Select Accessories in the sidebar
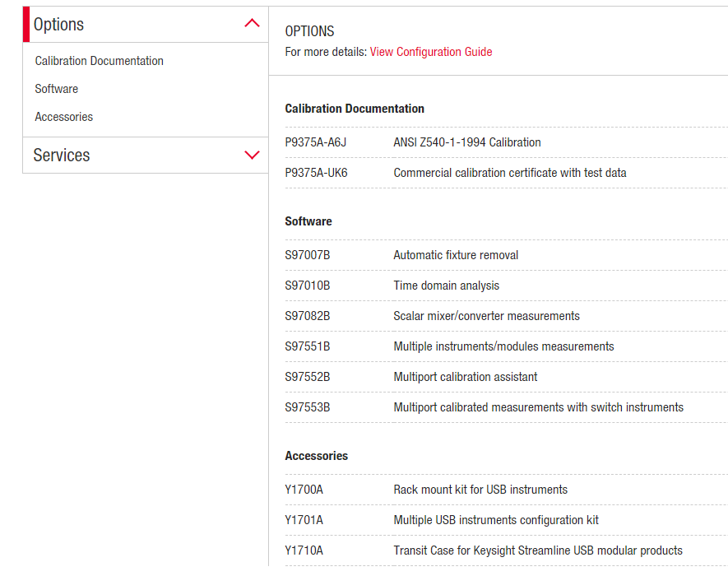The height and width of the screenshot is (576, 728). pyautogui.click(x=64, y=117)
